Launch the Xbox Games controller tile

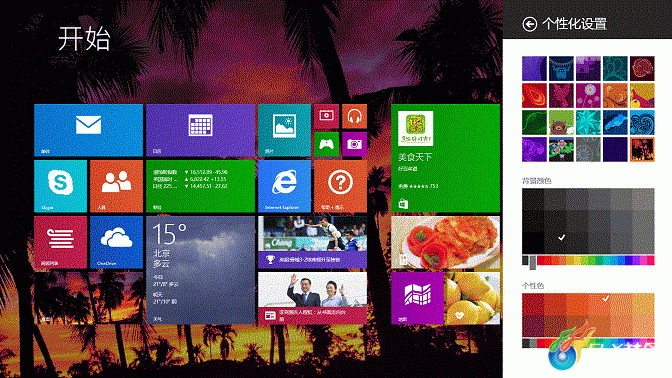point(326,144)
